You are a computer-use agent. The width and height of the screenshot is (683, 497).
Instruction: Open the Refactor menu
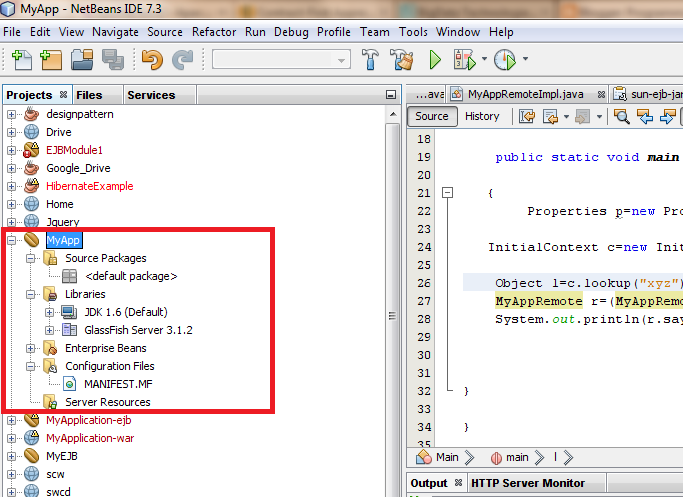(x=214, y=32)
